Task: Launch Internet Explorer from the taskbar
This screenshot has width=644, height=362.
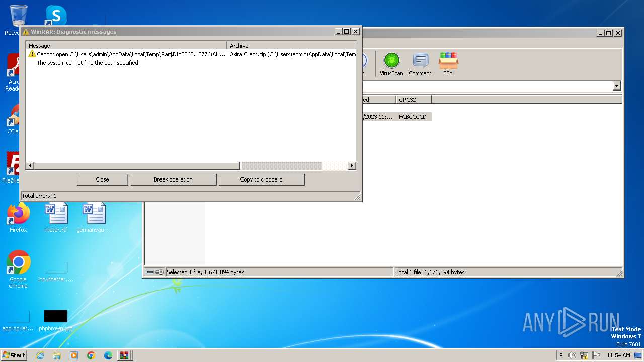Action: (40, 355)
